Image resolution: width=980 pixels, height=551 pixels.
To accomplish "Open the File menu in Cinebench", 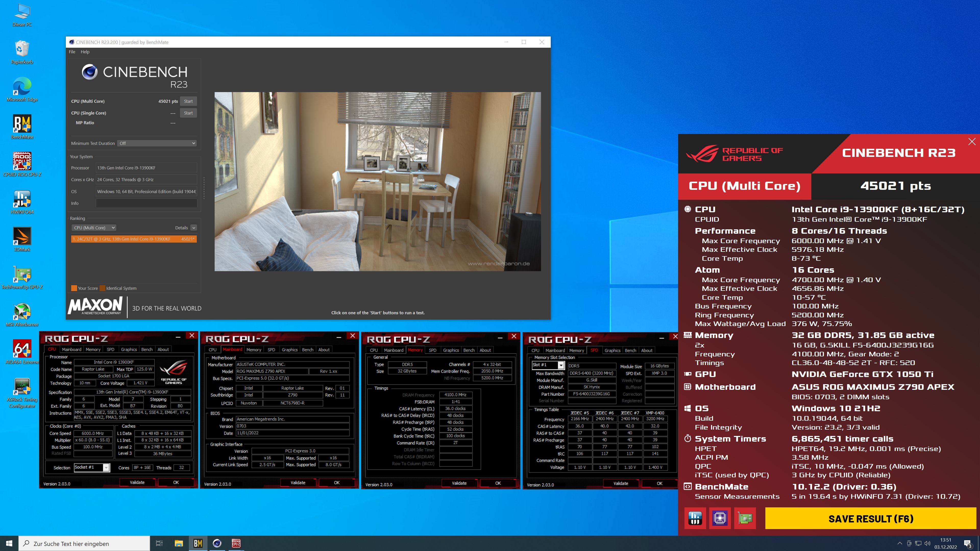I will point(72,52).
